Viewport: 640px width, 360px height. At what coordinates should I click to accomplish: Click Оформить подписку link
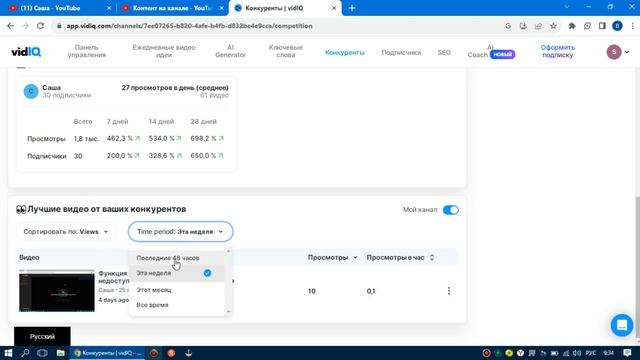[x=558, y=51]
